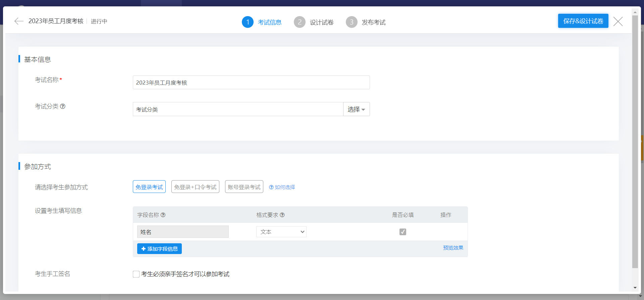Click help icon next to 字段名称

(163, 215)
